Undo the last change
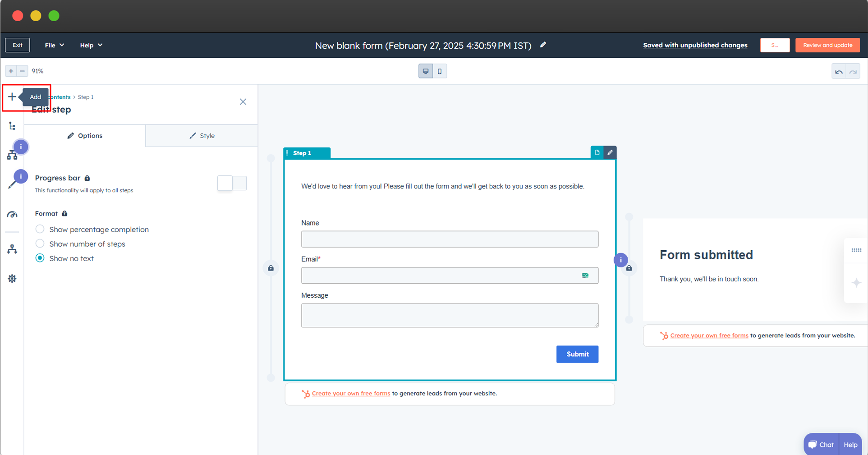 [x=839, y=71]
